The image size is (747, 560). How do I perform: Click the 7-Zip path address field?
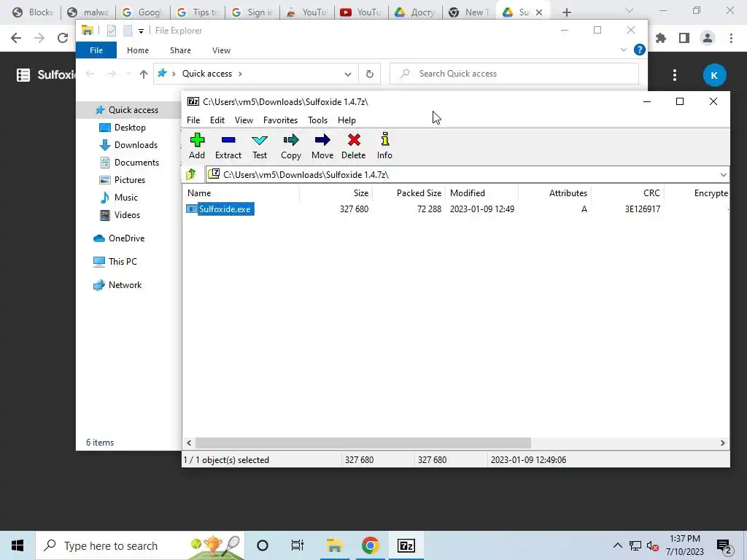click(462, 175)
